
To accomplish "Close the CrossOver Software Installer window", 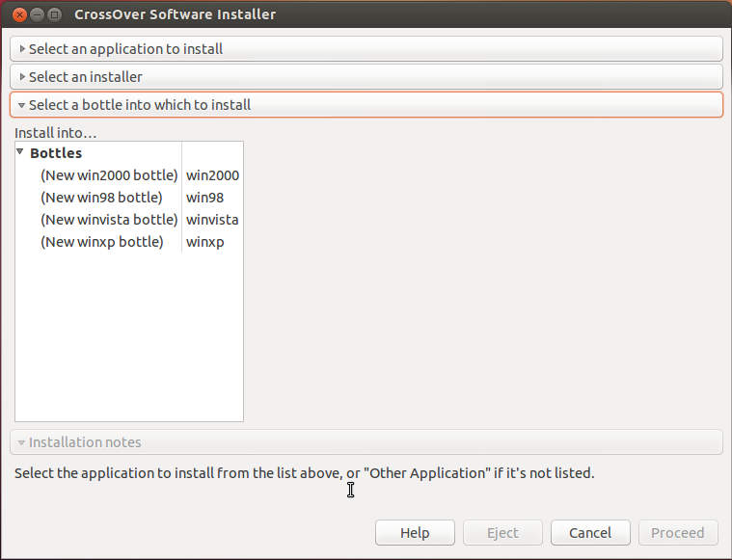I will coord(19,14).
